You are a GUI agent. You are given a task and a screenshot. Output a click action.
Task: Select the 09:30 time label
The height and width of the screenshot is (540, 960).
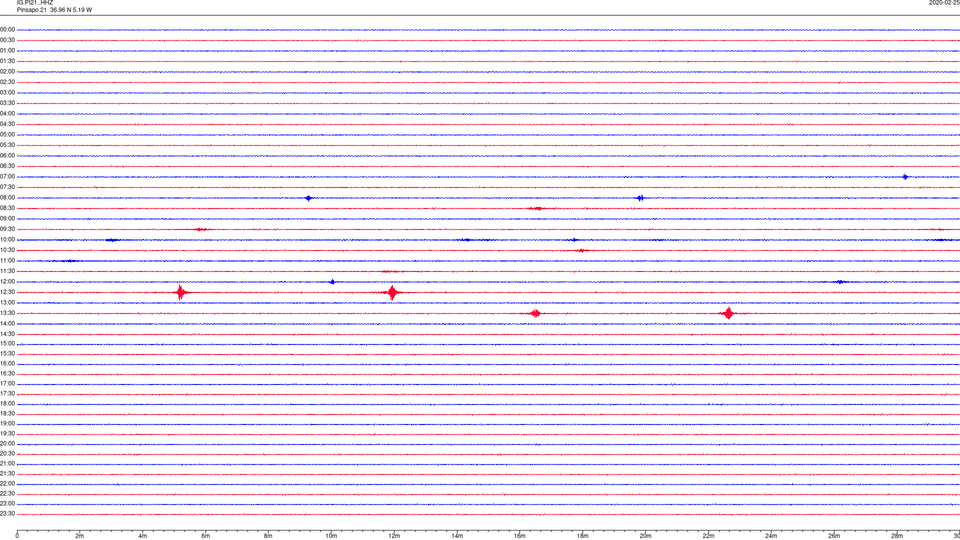[7, 229]
